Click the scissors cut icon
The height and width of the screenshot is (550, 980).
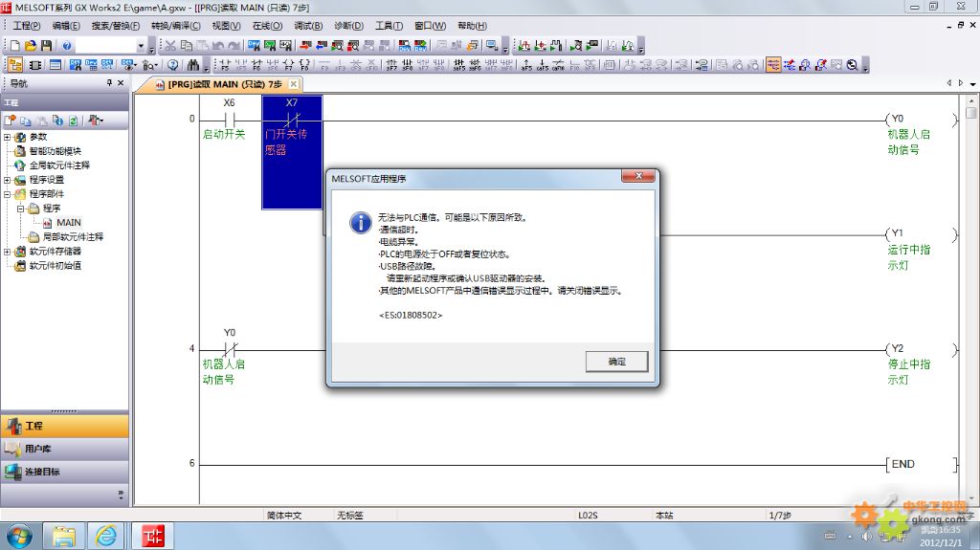170,46
